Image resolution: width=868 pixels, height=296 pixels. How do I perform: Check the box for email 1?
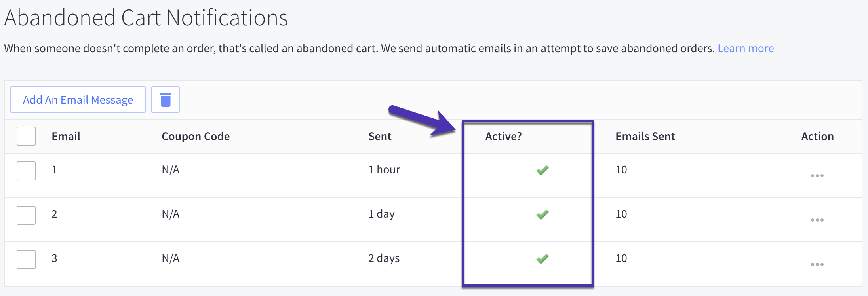tap(26, 171)
